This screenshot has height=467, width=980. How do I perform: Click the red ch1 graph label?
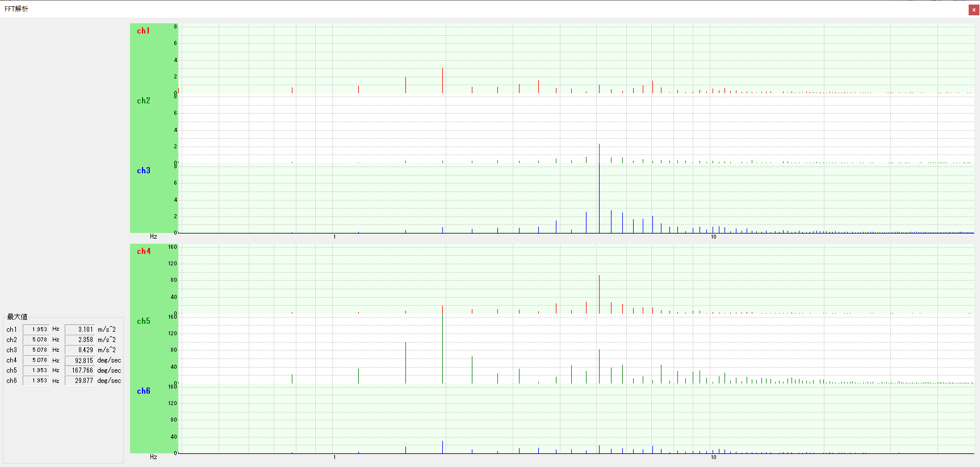144,31
